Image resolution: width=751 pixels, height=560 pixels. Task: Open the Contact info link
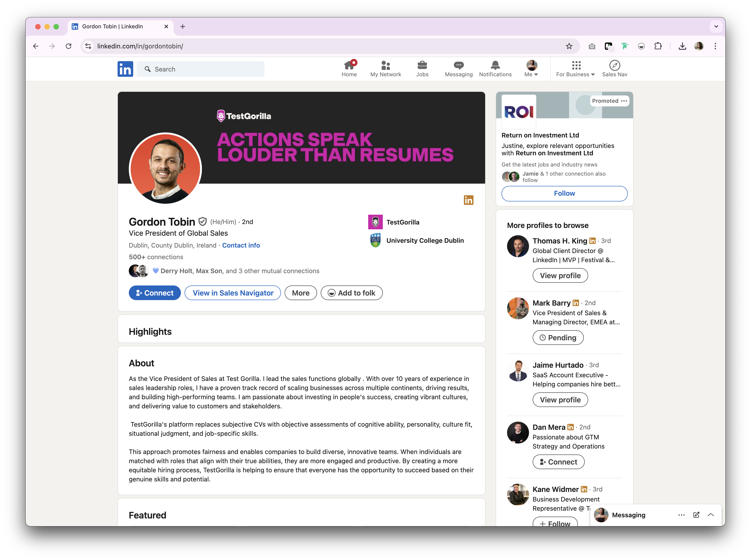(241, 245)
